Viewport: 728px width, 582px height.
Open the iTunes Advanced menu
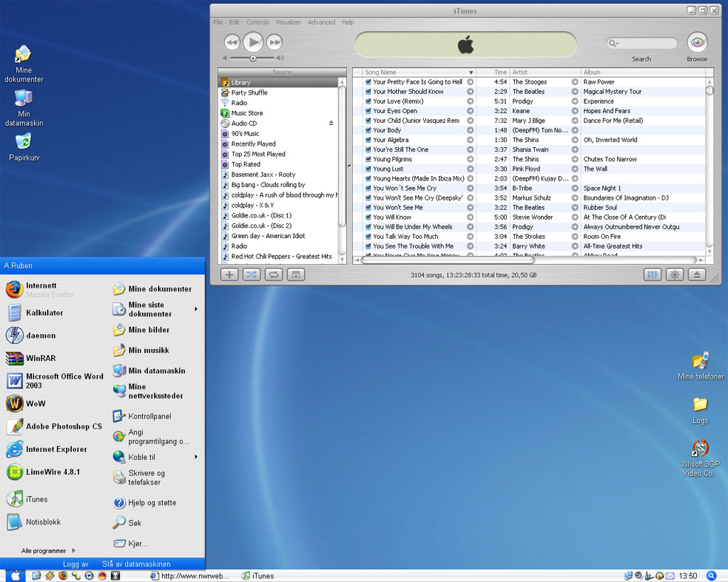[321, 22]
